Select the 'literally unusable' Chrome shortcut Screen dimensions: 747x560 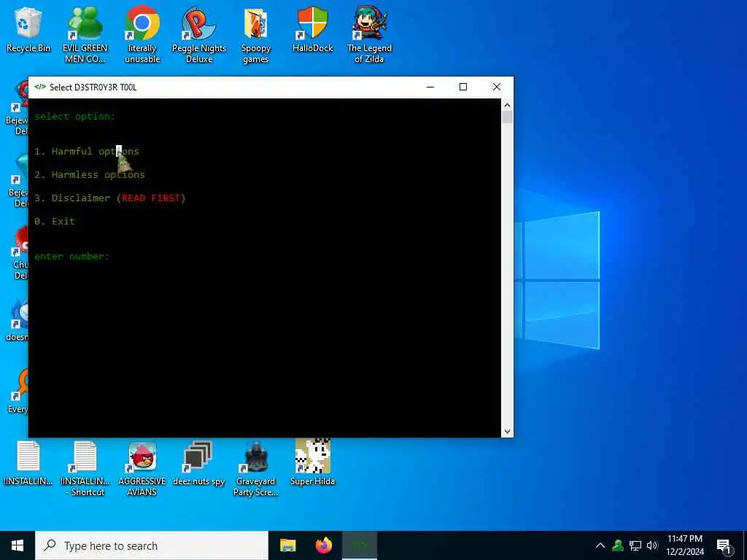pos(142,35)
